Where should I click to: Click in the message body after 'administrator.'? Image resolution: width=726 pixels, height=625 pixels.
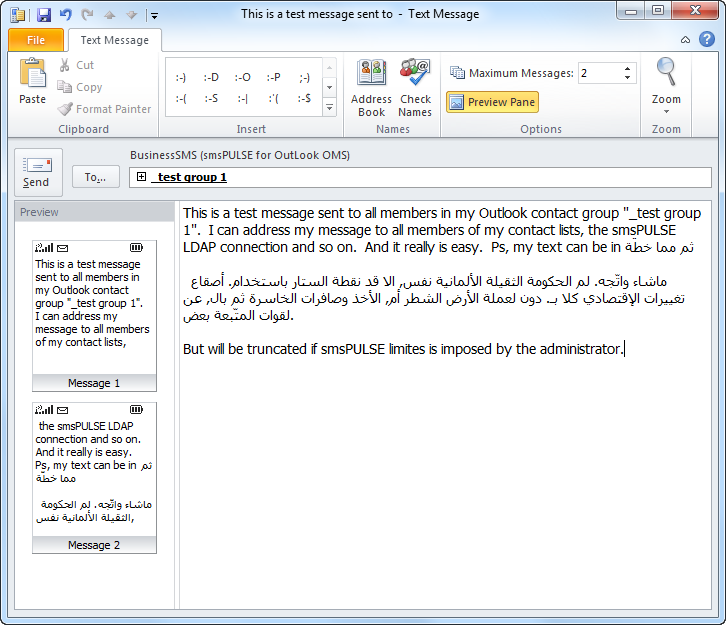pyautogui.click(x=626, y=349)
